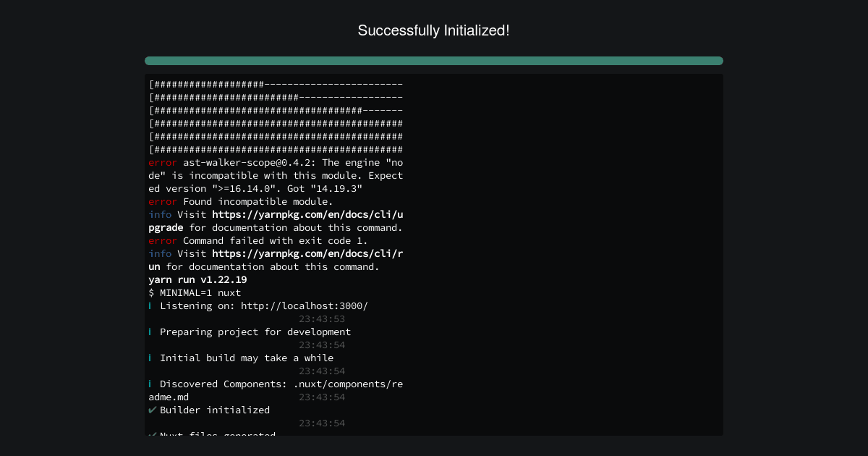This screenshot has height=456, width=868.
Task: Click the first hash progress line in terminal
Action: click(x=276, y=84)
